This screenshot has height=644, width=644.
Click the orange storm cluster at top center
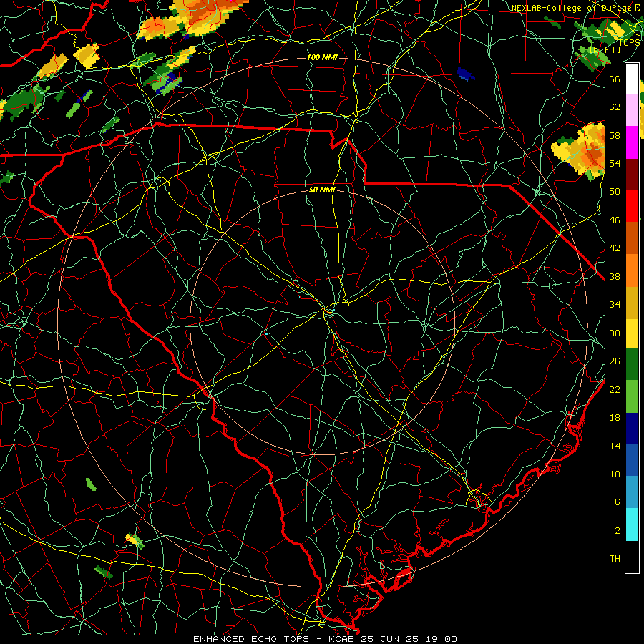coord(193,19)
